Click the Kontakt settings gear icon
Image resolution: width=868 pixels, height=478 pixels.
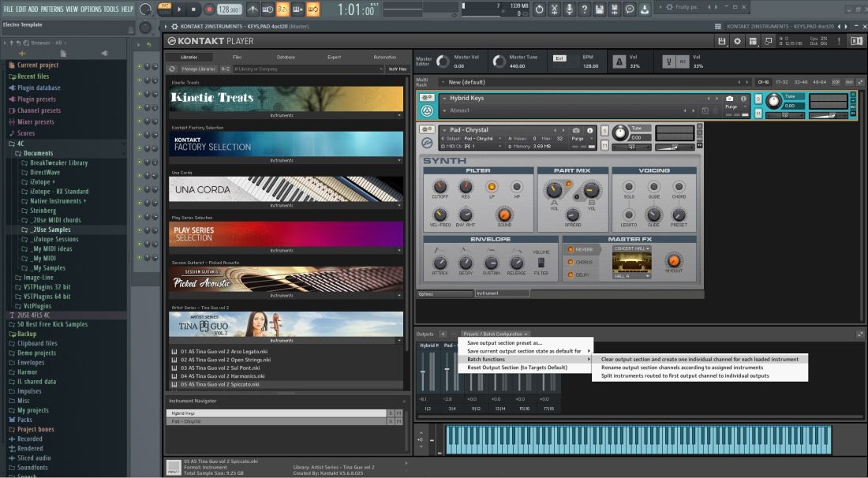(738, 41)
